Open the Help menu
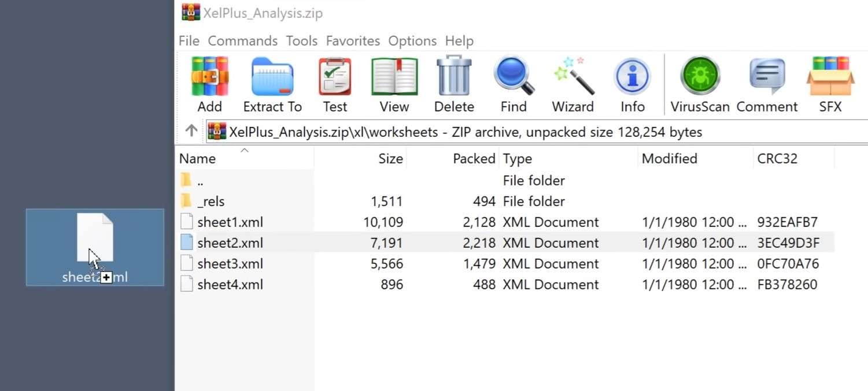The width and height of the screenshot is (868, 391). 459,41
